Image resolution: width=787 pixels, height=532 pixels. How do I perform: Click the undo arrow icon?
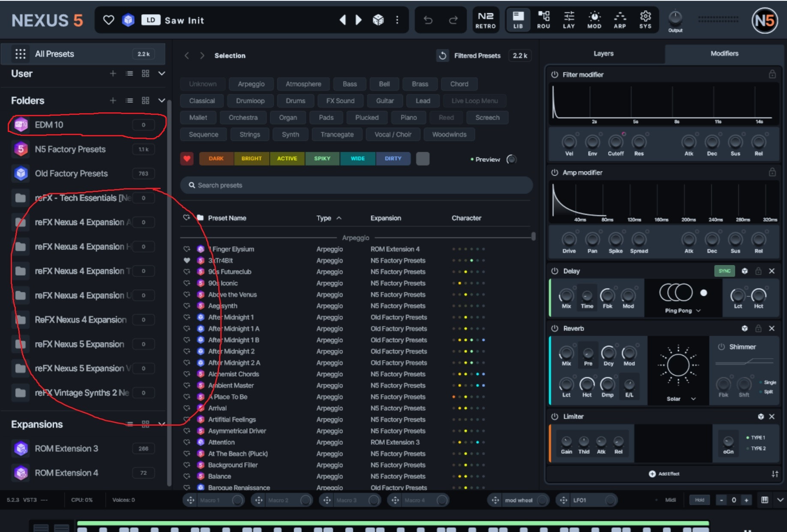428,20
